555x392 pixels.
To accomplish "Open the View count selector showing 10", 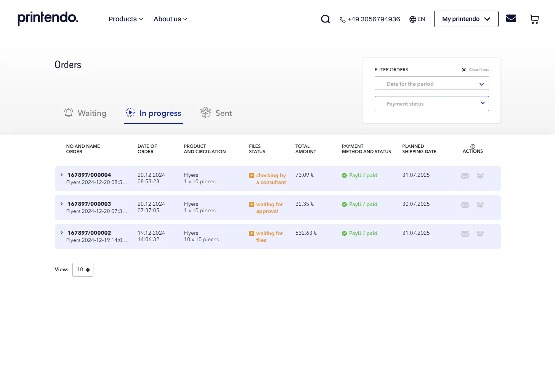I will pos(83,270).
